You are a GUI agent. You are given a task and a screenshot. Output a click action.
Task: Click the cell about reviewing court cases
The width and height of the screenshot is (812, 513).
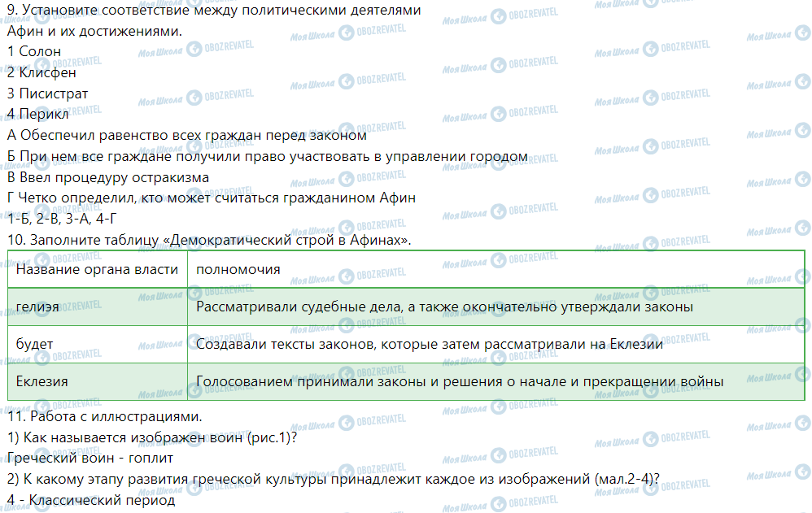444,307
